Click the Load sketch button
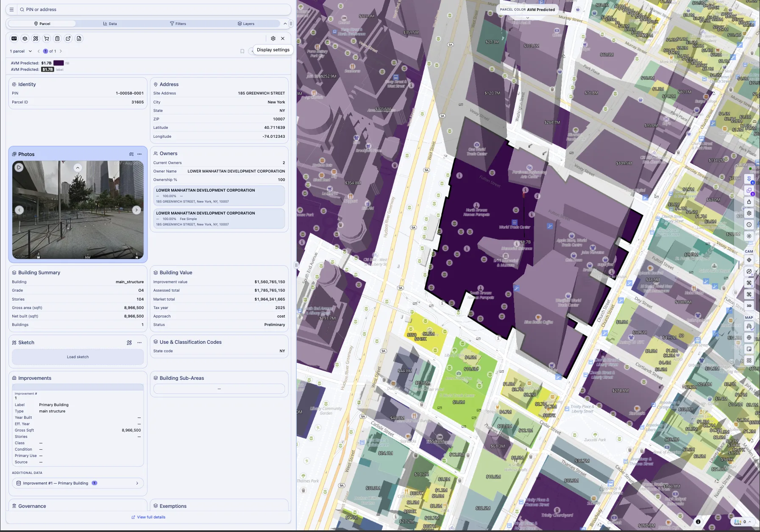 click(78, 357)
